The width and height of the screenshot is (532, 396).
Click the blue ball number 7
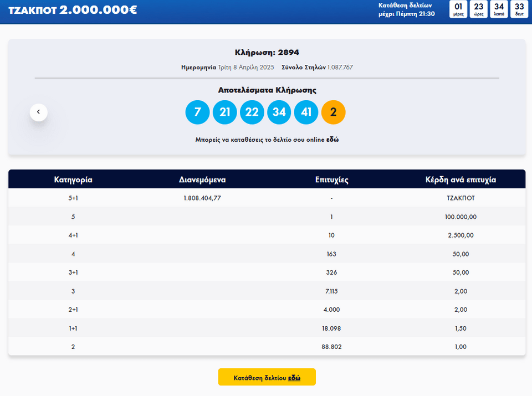tap(197, 112)
